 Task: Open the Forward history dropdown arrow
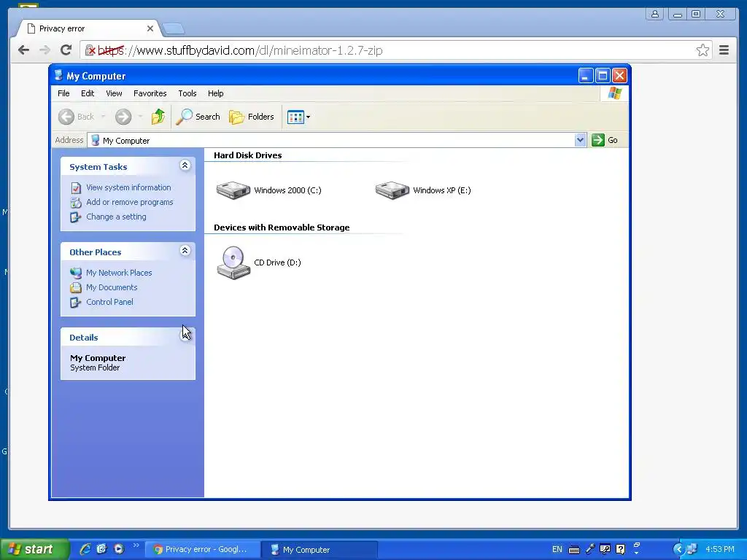pyautogui.click(x=140, y=117)
